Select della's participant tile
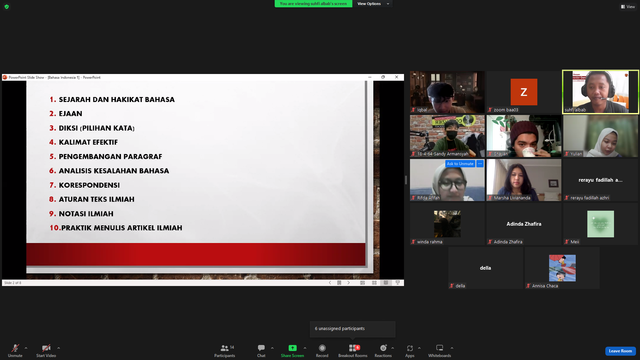 coord(485,268)
